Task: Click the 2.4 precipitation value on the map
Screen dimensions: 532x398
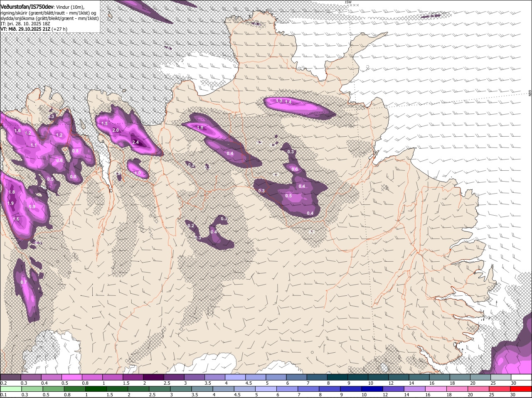Action: click(135, 142)
